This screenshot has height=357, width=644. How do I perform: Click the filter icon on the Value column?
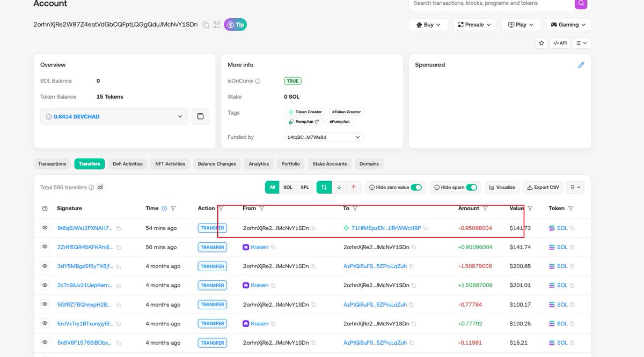coord(530,209)
